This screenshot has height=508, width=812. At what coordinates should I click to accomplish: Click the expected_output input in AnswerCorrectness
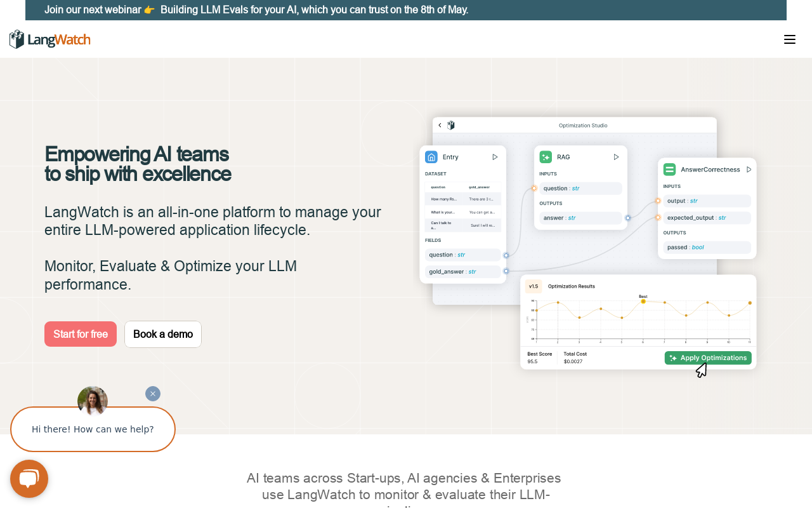pyautogui.click(x=707, y=218)
